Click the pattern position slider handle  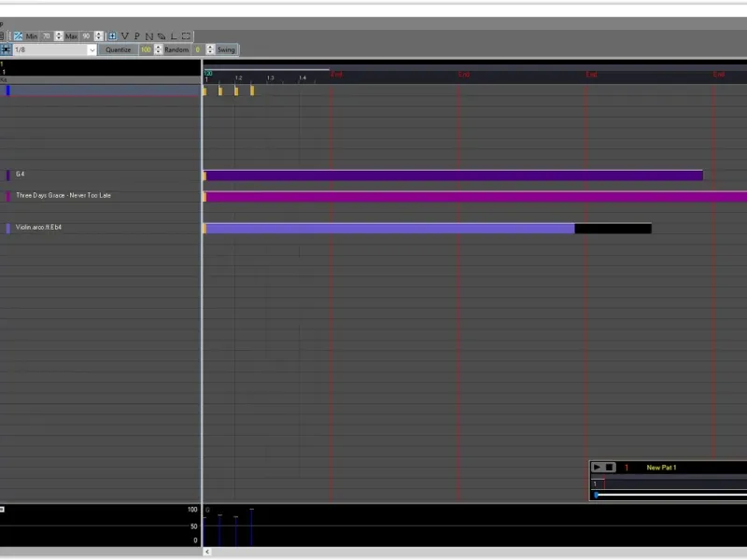[597, 496]
